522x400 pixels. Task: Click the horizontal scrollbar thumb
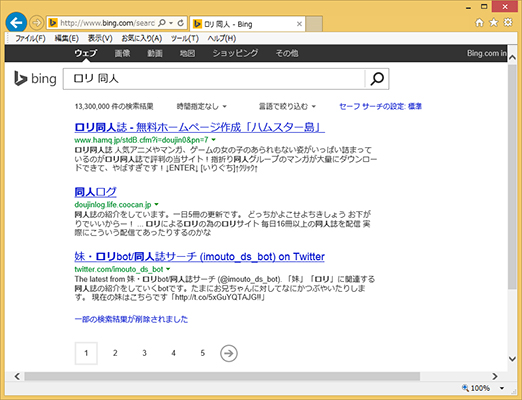click(222, 376)
